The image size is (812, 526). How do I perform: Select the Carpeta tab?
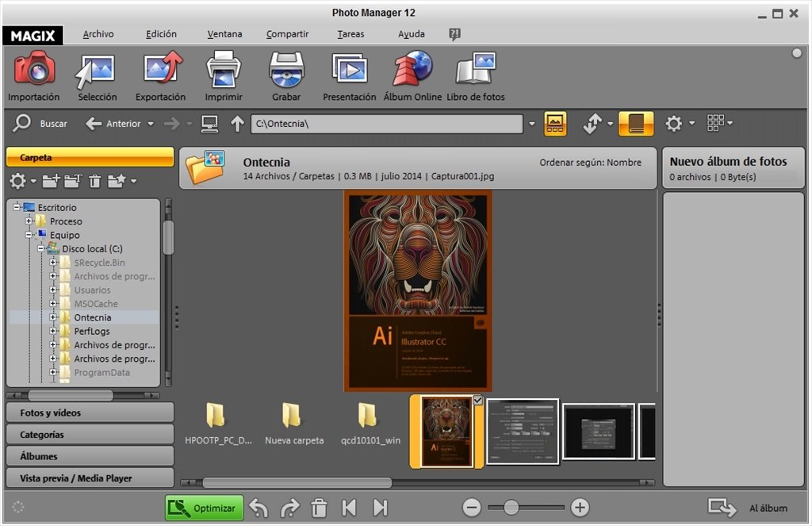point(90,157)
